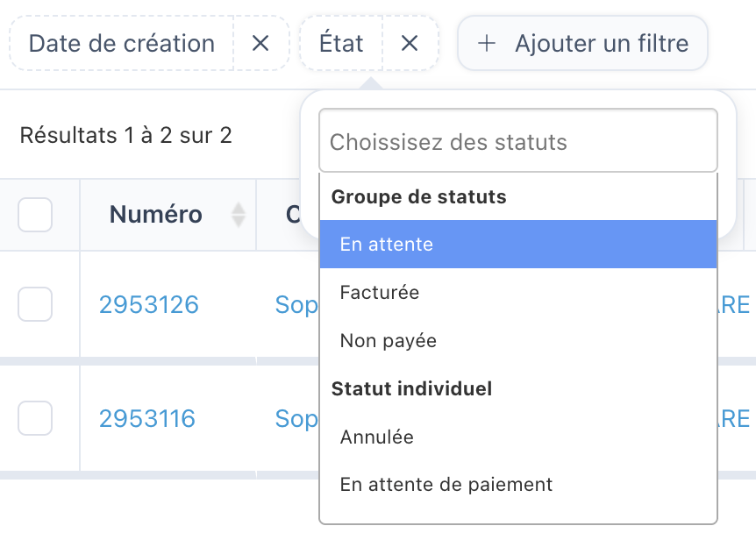Click the Groupe de statuts heading
This screenshot has height=533, width=756.
(419, 196)
